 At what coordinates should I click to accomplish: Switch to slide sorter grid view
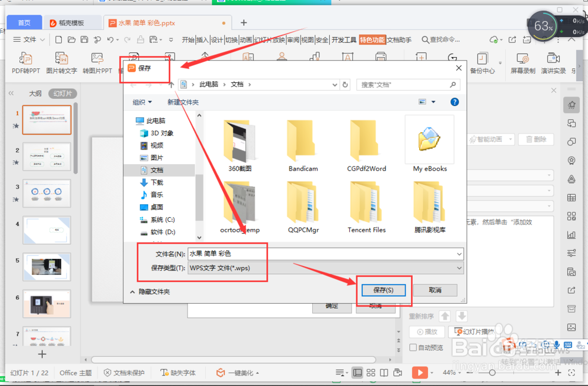tap(371, 372)
